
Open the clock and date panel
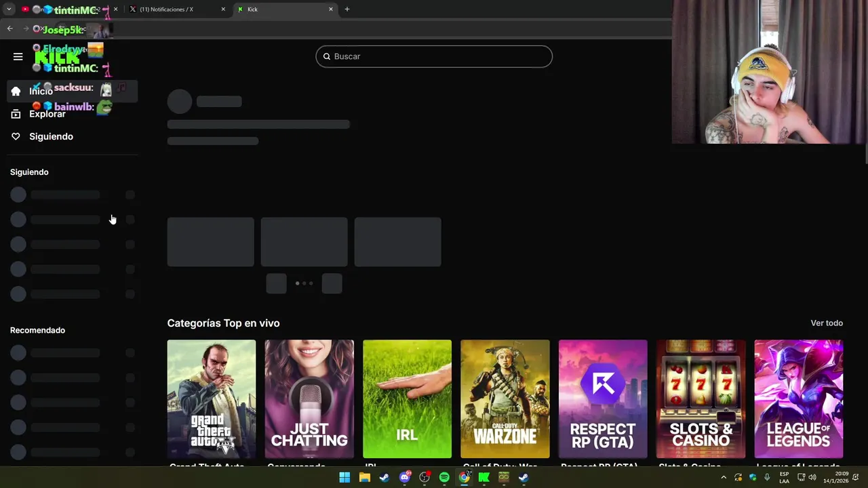(x=836, y=478)
